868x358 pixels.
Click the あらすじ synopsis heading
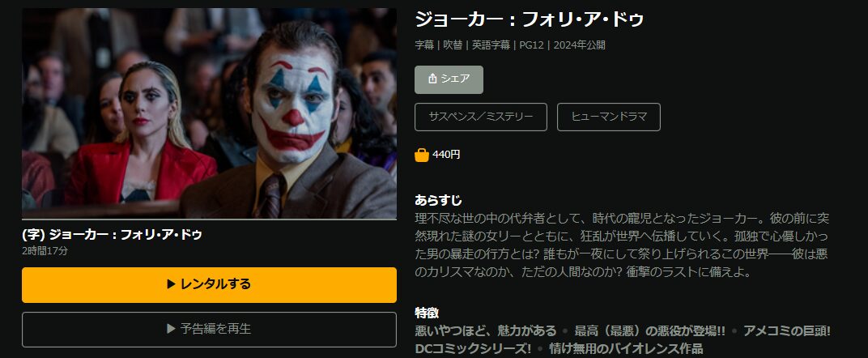click(x=438, y=200)
